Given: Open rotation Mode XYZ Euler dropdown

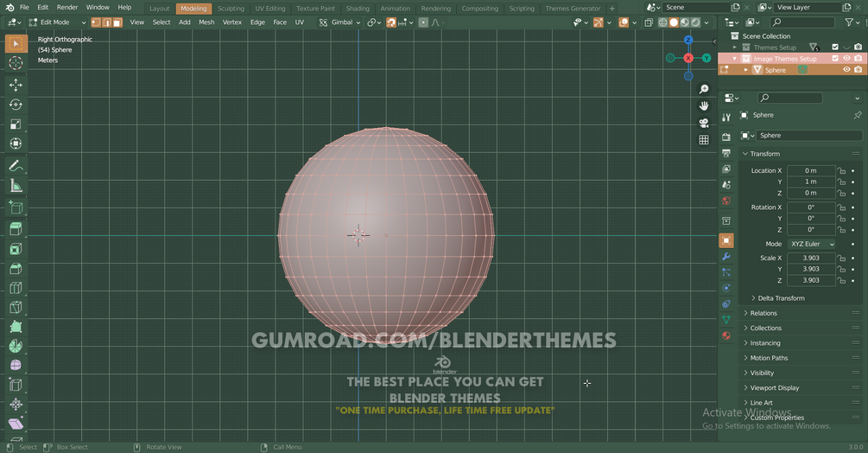Looking at the screenshot, I should (812, 244).
